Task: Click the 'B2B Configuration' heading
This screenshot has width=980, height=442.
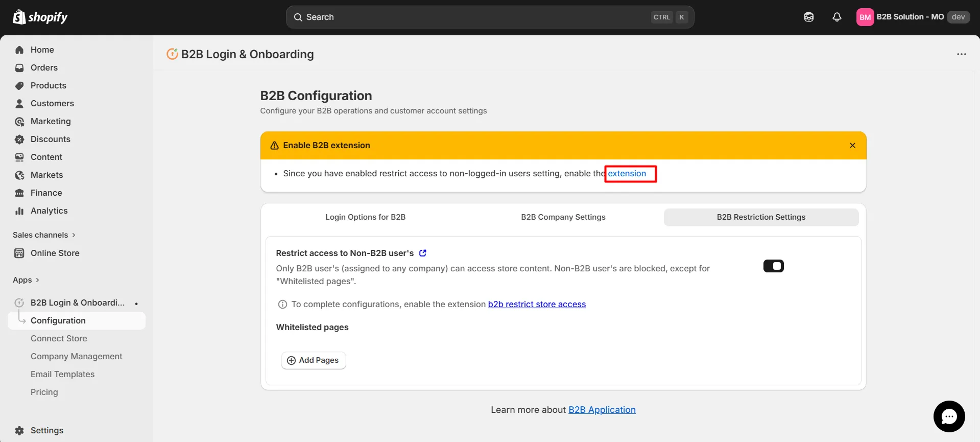Action: tap(316, 96)
